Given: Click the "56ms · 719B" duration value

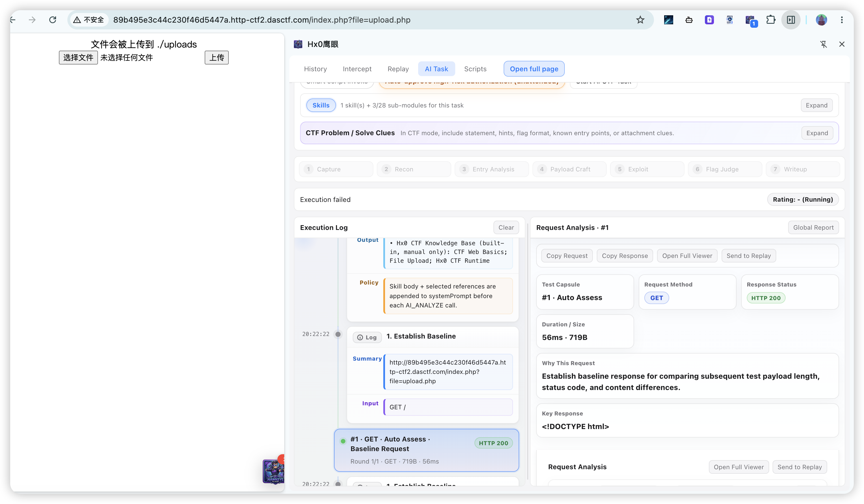Looking at the screenshot, I should pyautogui.click(x=564, y=337).
